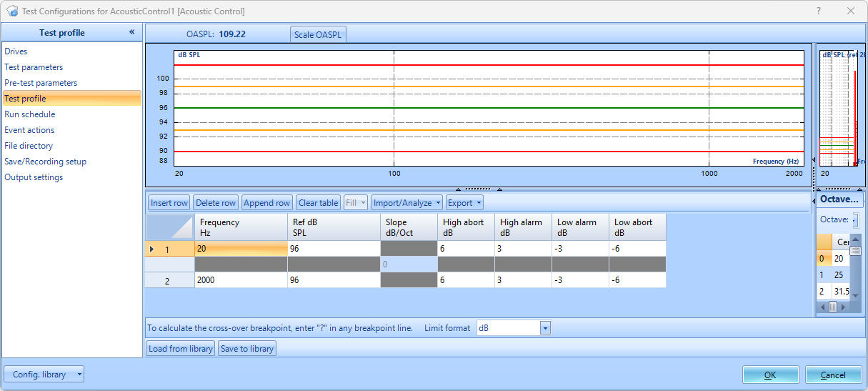The height and width of the screenshot is (391, 868).
Task: Collapse the Test profile sidebar with the double chevron
Action: click(x=132, y=32)
